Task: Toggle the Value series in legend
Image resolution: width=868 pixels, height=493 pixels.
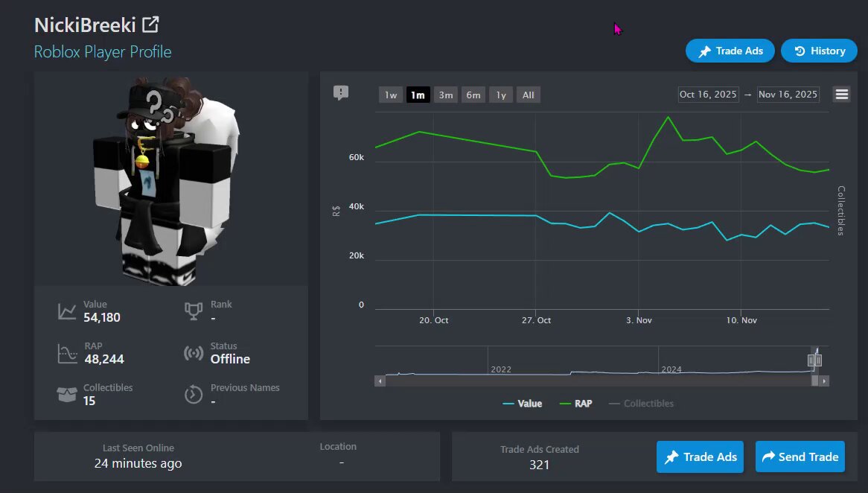Action: (522, 404)
